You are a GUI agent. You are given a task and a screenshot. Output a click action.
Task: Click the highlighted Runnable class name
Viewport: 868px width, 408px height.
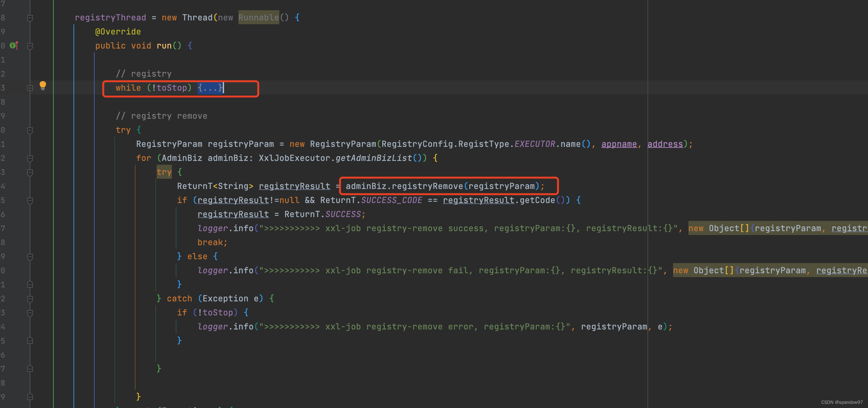coord(259,18)
